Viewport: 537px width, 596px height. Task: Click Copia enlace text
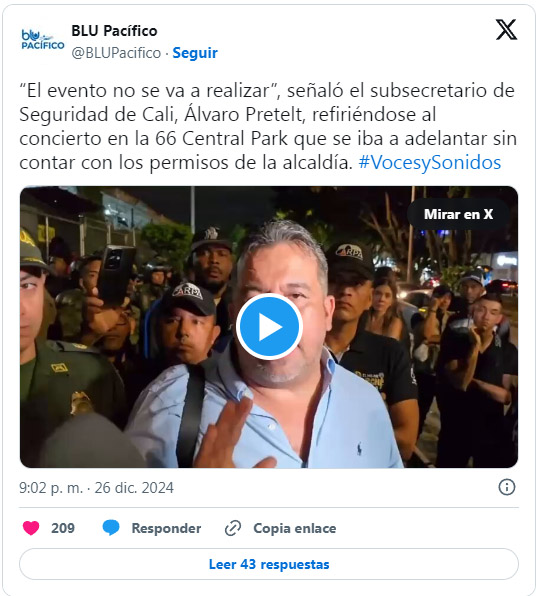click(295, 528)
